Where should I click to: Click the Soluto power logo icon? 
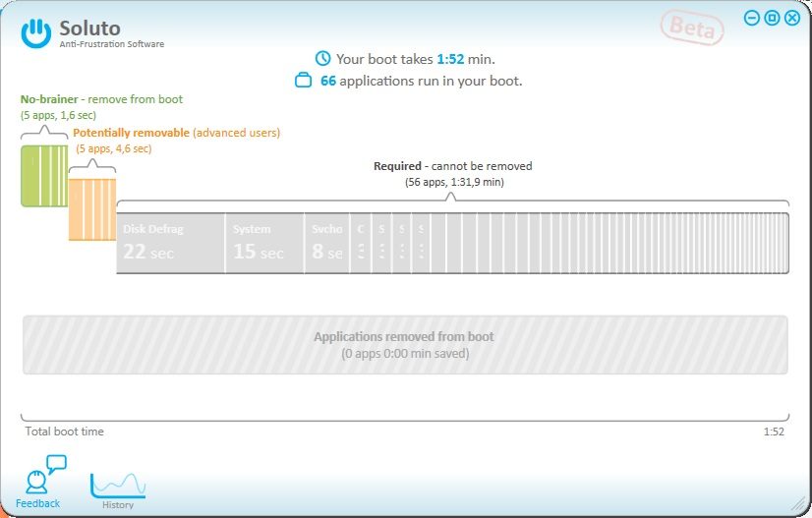point(36,32)
